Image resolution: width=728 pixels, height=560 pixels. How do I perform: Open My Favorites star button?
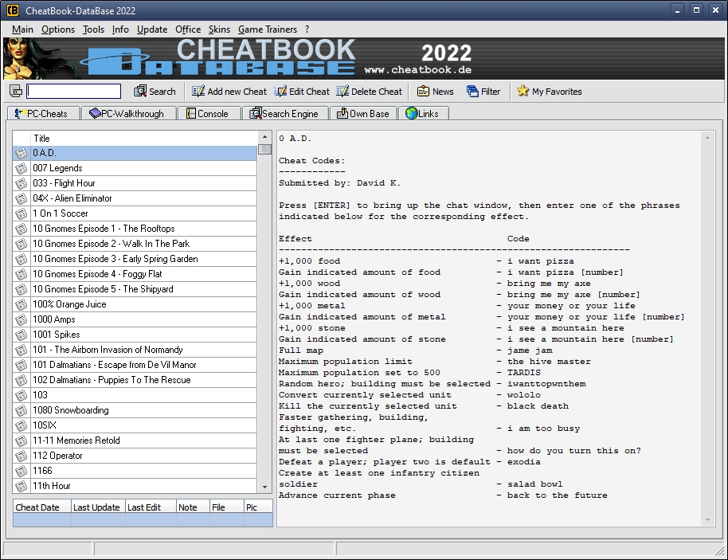pyautogui.click(x=550, y=92)
